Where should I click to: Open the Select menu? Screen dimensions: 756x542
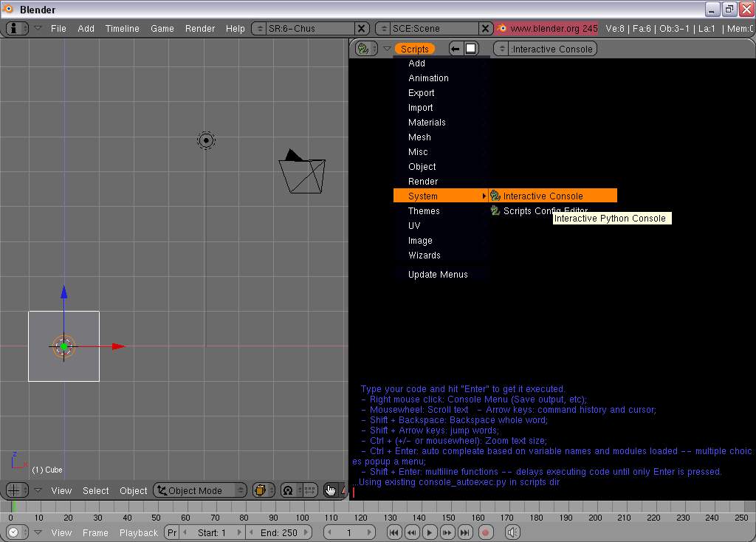click(95, 490)
